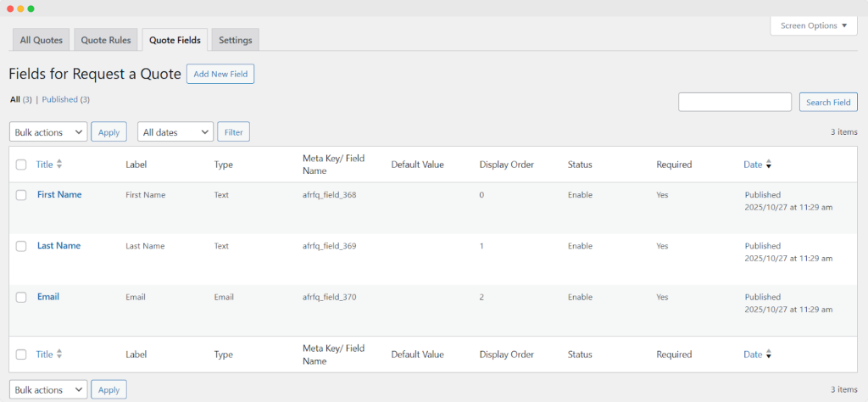Image resolution: width=868 pixels, height=402 pixels.
Task: Open the First Name field link
Action: [59, 195]
